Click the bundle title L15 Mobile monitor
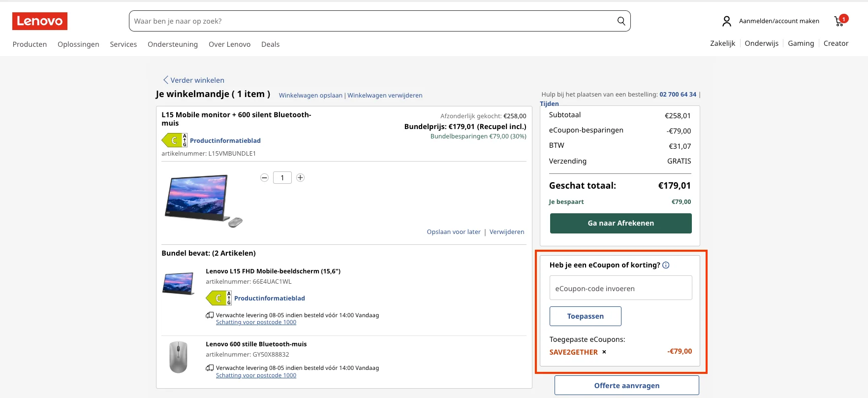The height and width of the screenshot is (398, 868). coord(236,119)
